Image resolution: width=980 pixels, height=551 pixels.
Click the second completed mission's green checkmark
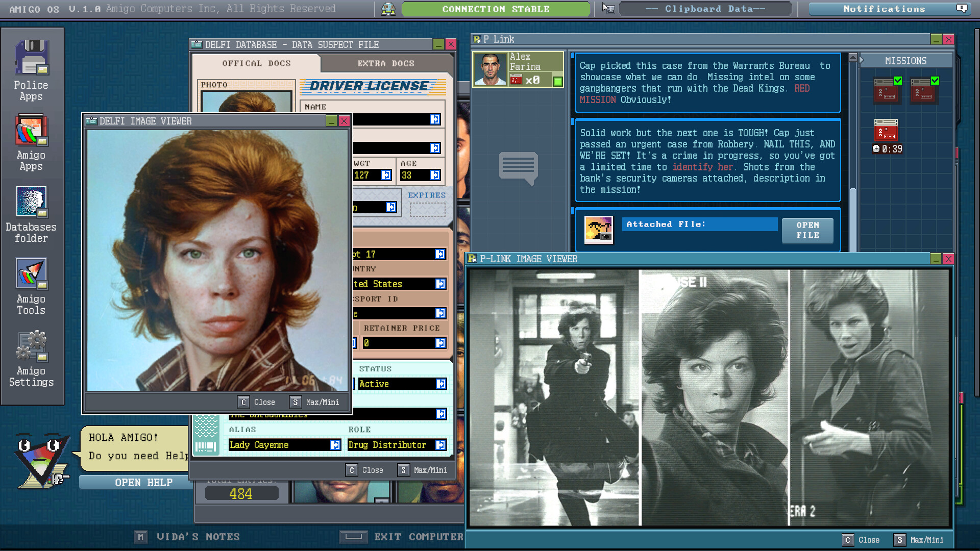935,81
